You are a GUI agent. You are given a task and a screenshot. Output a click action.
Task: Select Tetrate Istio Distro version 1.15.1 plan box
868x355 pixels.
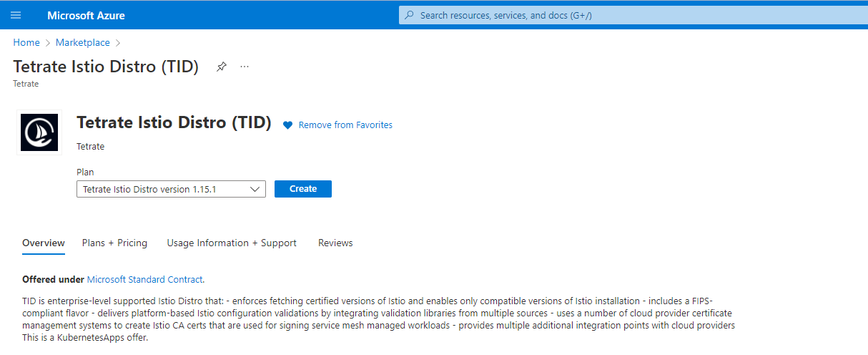[x=164, y=189]
